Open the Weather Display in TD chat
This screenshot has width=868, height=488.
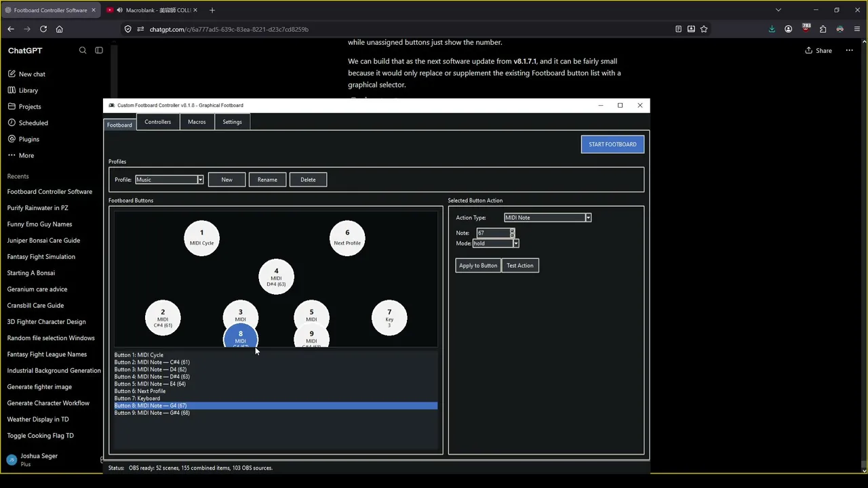[37, 420]
